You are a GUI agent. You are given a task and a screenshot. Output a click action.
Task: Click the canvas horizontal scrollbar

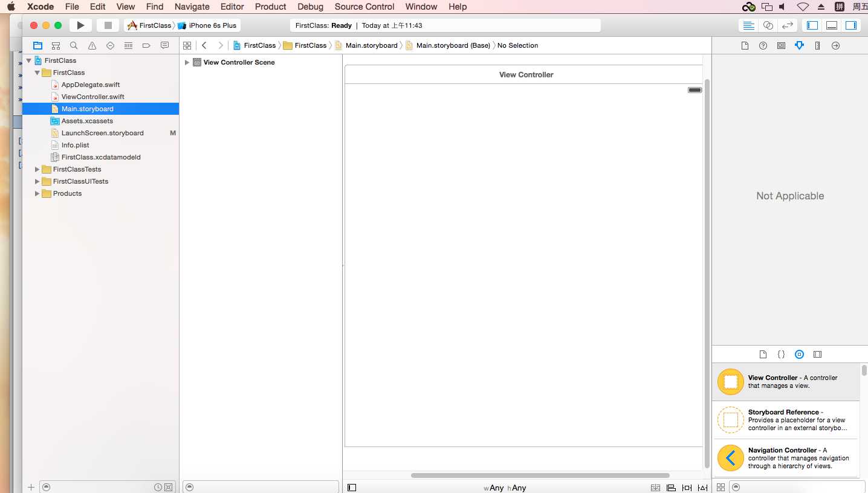coord(540,475)
